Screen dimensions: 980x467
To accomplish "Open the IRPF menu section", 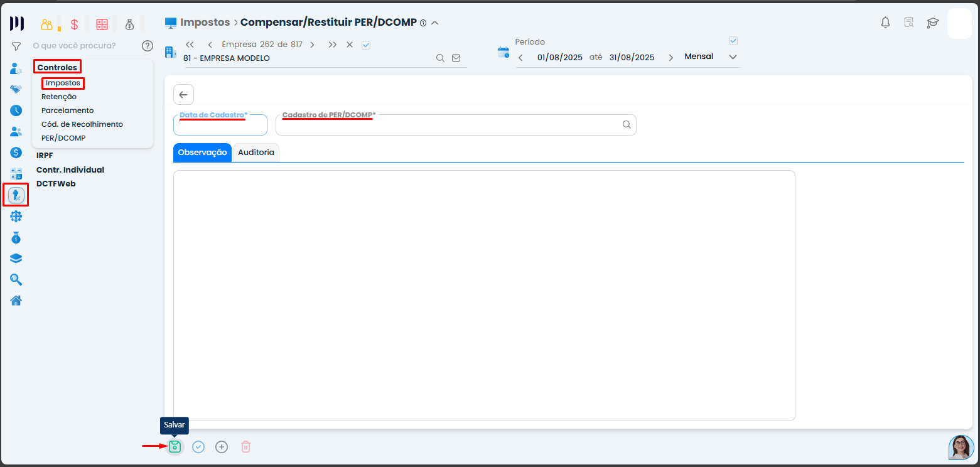I will [45, 155].
